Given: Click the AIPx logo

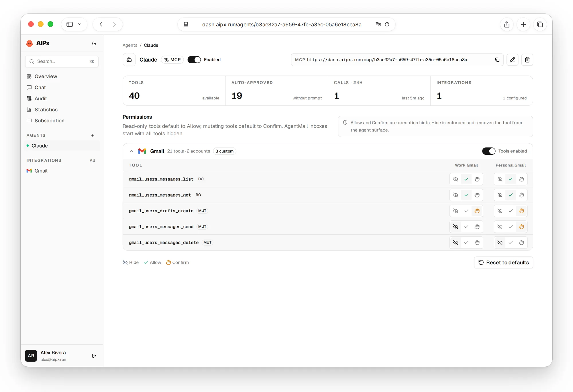Looking at the screenshot, I should tap(38, 43).
